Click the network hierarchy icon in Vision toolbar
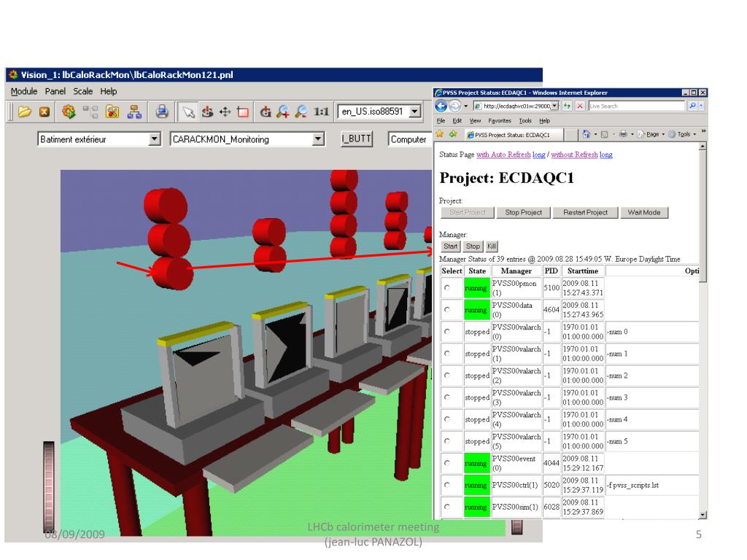 coord(135,112)
